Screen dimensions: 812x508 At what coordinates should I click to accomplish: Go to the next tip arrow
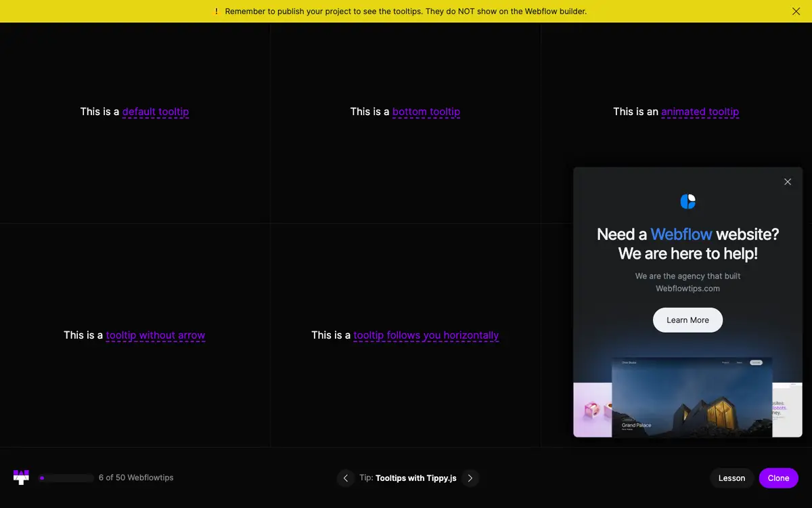click(470, 478)
